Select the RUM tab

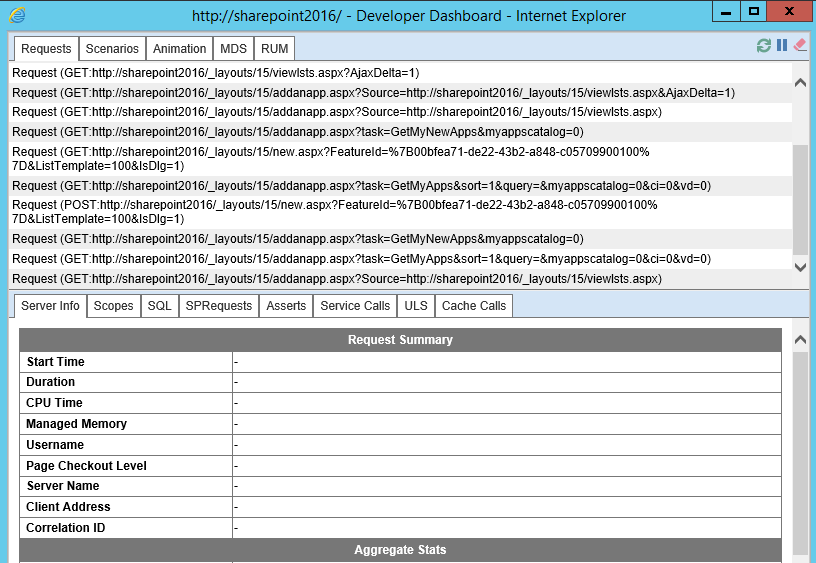(274, 49)
